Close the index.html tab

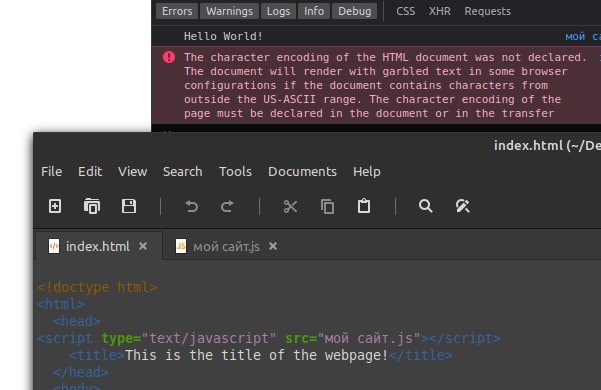[143, 246]
